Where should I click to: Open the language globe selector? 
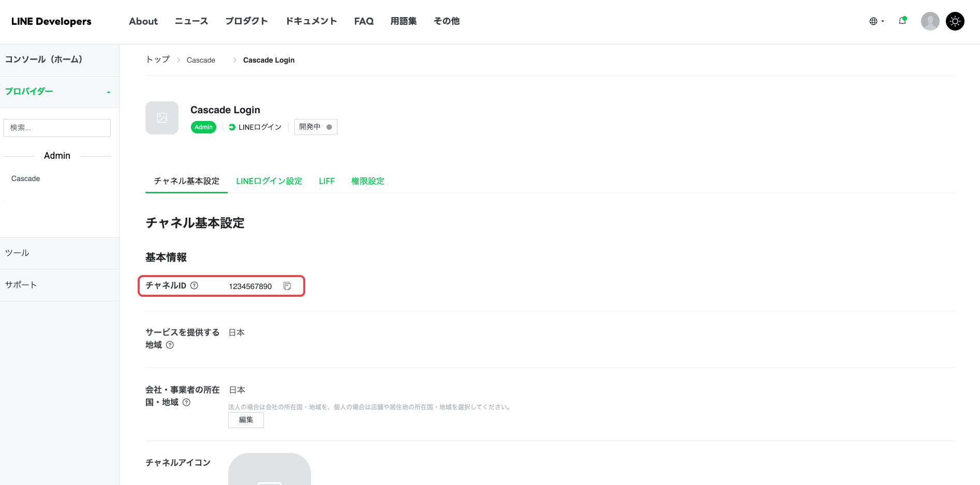[x=877, y=21]
